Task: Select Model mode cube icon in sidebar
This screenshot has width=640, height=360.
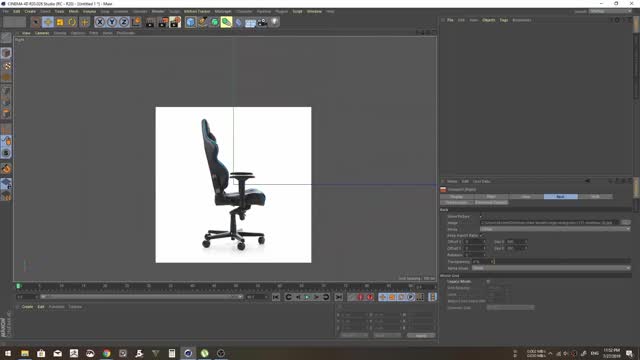Action: coord(6,53)
